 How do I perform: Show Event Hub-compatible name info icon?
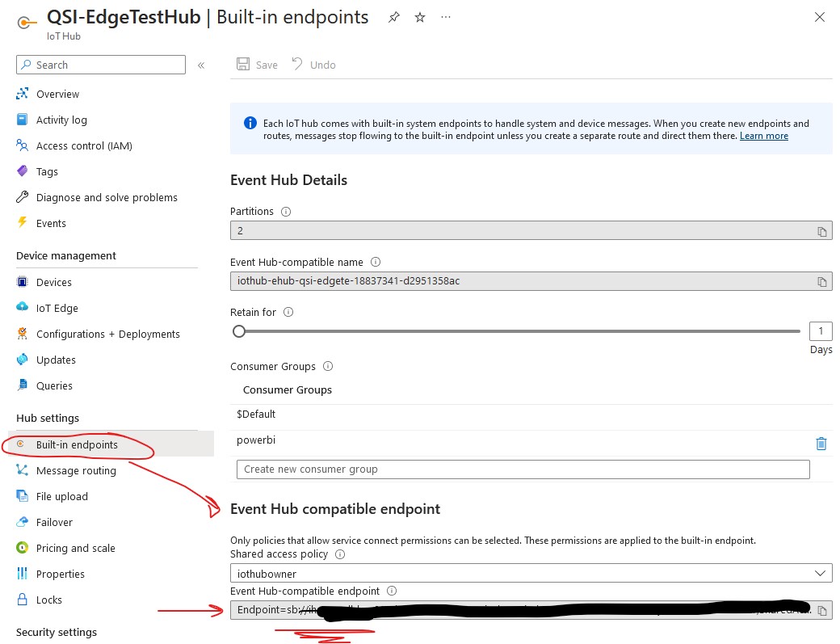pos(376,262)
